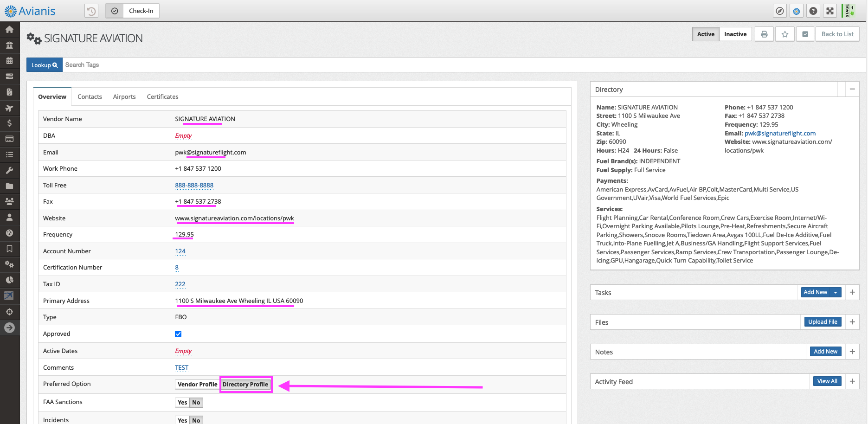This screenshot has height=424, width=868.
Task: Open the blue airplane image sidebar icon
Action: pyautogui.click(x=9, y=296)
